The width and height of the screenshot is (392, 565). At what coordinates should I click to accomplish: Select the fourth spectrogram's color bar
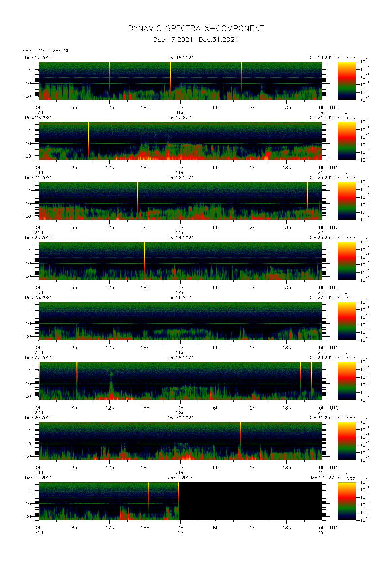pyautogui.click(x=347, y=261)
